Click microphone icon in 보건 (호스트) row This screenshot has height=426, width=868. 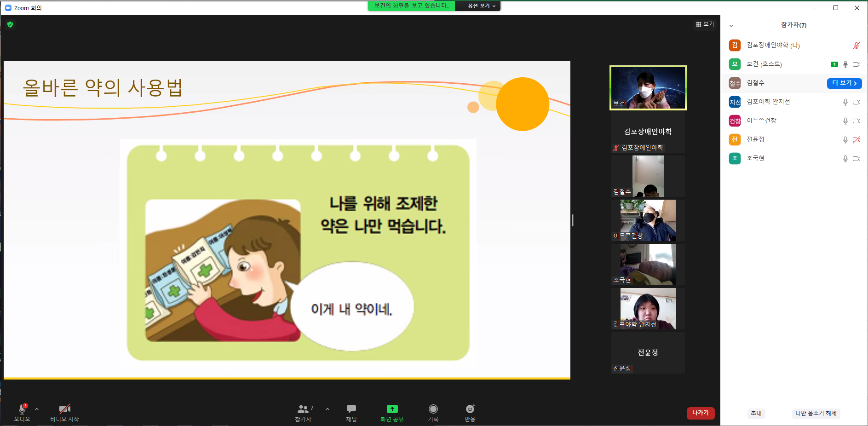pos(845,64)
